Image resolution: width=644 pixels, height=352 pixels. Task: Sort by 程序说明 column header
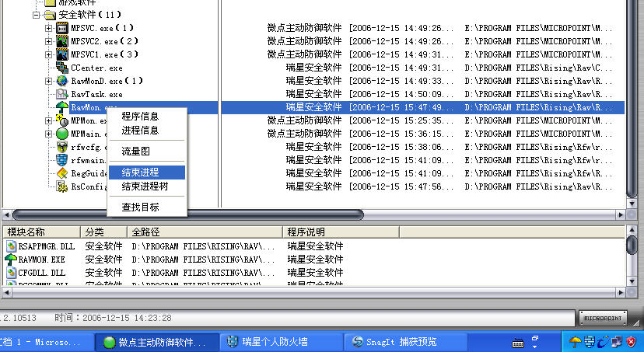pos(341,232)
